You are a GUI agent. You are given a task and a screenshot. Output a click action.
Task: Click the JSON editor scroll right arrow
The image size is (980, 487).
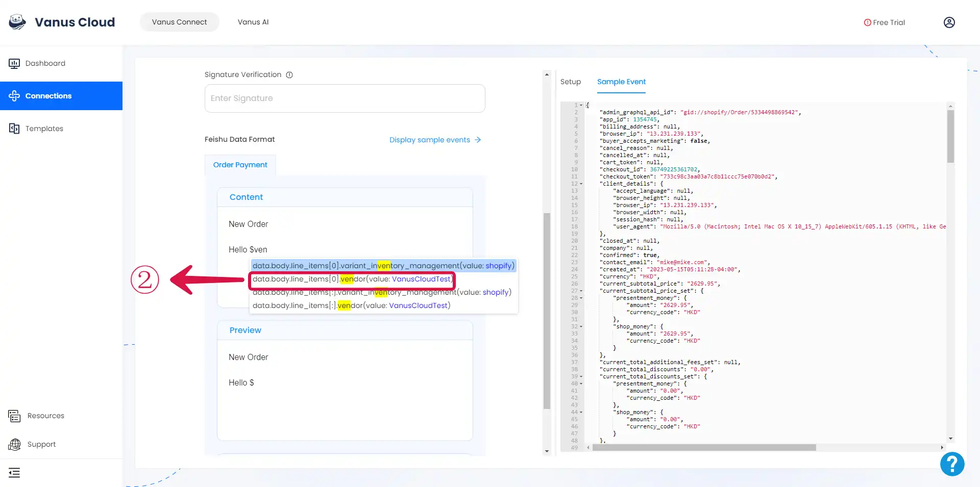(x=942, y=448)
